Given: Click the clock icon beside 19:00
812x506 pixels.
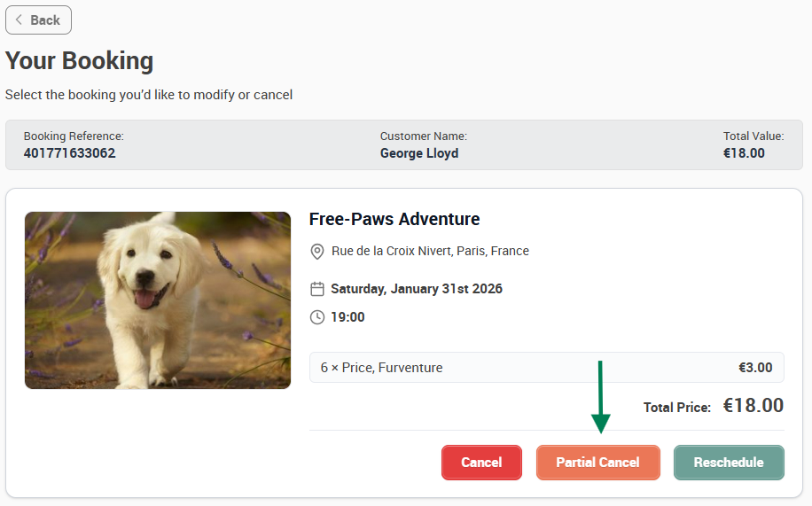Looking at the screenshot, I should click(317, 317).
